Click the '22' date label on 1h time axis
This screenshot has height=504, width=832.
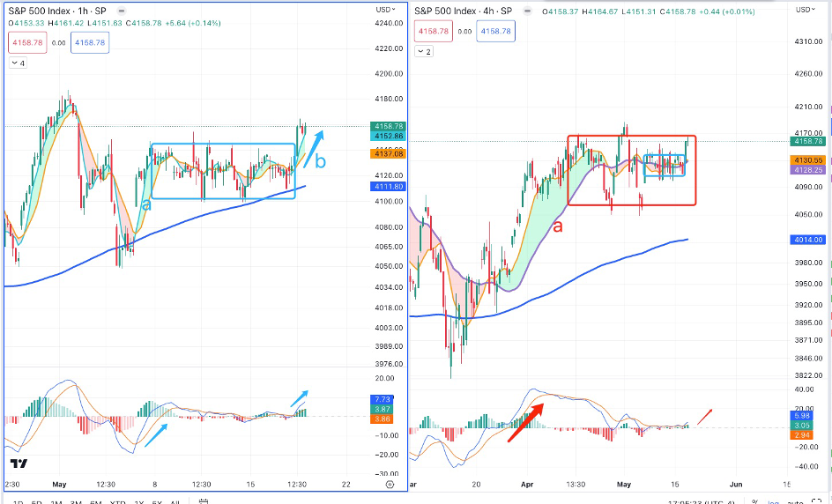click(346, 485)
